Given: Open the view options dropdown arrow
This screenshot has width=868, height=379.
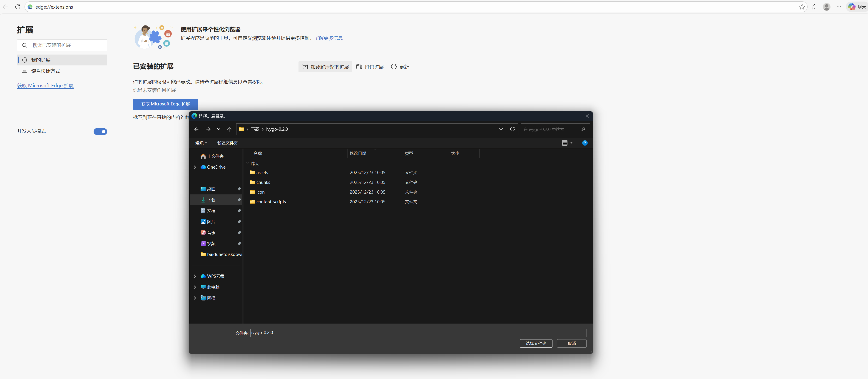Looking at the screenshot, I should (571, 143).
